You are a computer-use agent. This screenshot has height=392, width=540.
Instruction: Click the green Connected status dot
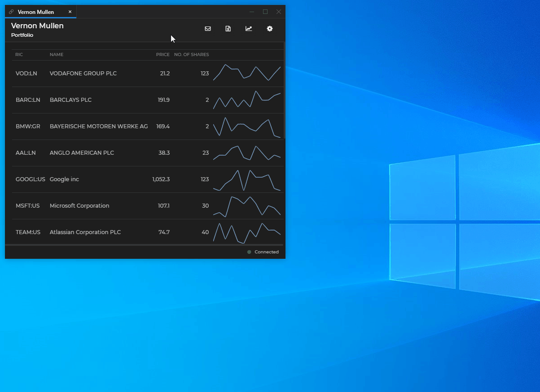249,252
